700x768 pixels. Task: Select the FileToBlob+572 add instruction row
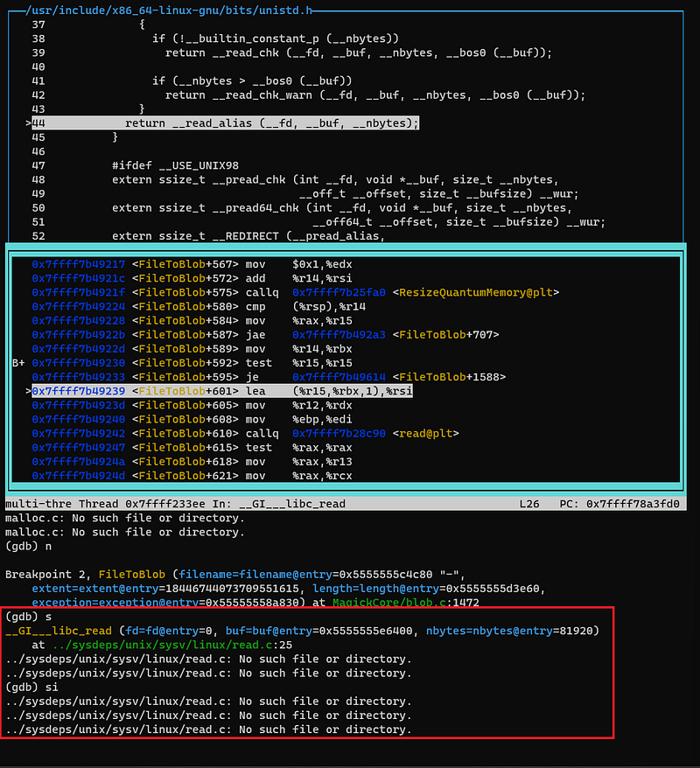[x=192, y=279]
